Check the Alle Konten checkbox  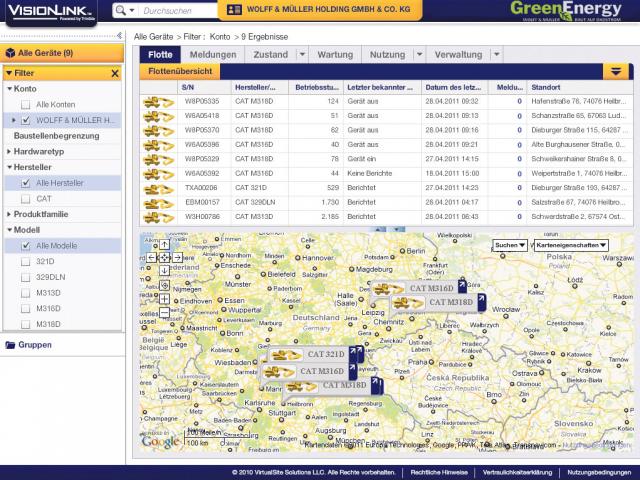point(25,104)
